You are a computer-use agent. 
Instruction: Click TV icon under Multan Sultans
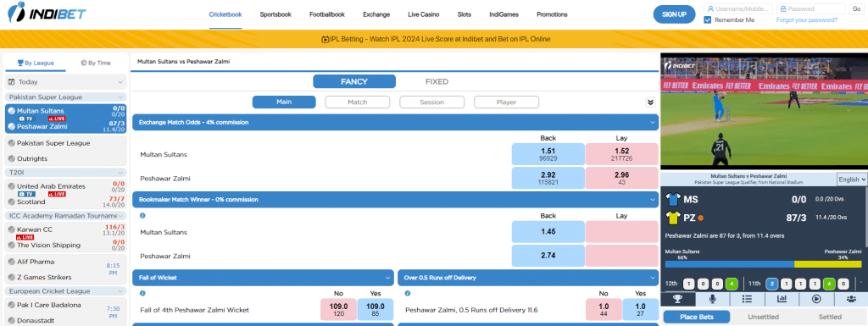pos(26,119)
